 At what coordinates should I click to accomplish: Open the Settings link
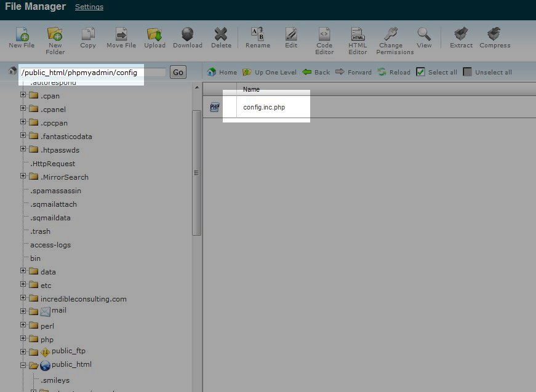tap(89, 7)
